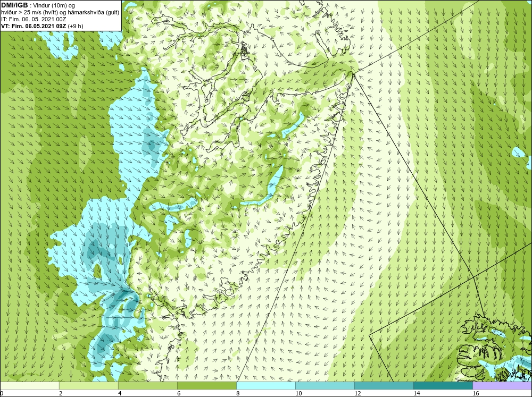Click the legend scale label '4'
This screenshot has width=532, height=397.
(120, 393)
